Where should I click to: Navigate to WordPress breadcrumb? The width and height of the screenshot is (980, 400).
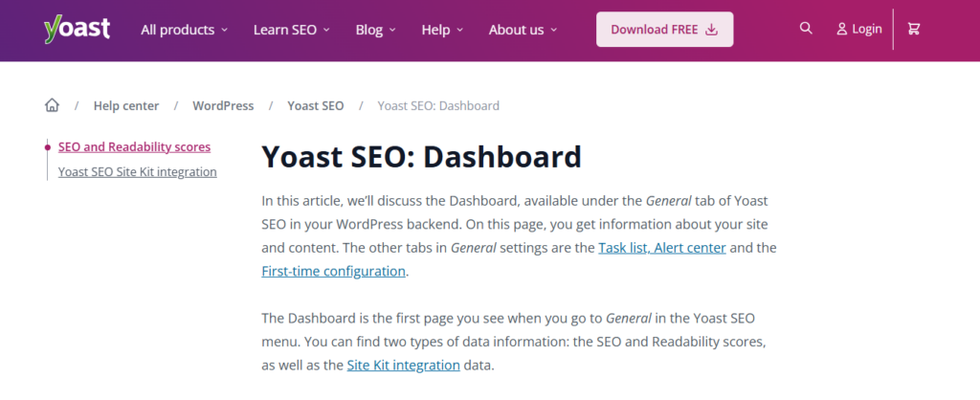[223, 105]
